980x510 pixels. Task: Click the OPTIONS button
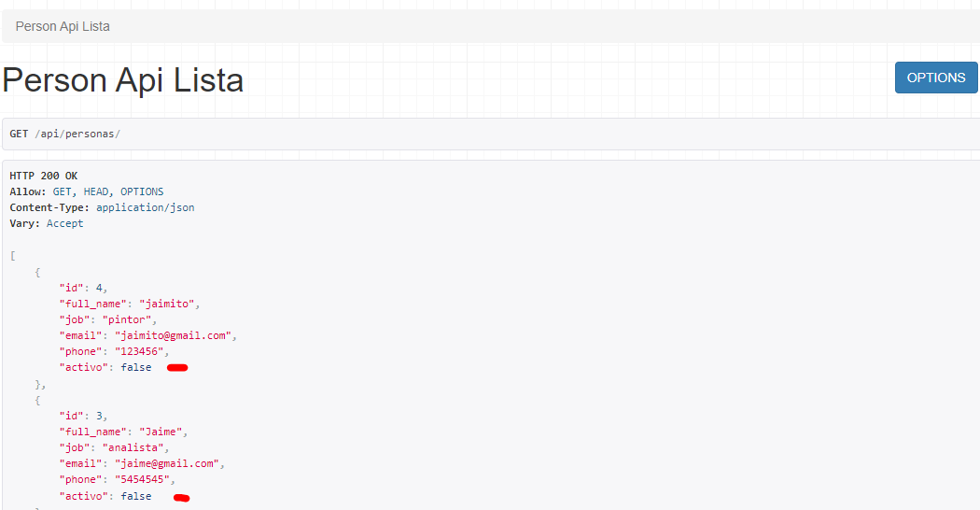coord(935,78)
